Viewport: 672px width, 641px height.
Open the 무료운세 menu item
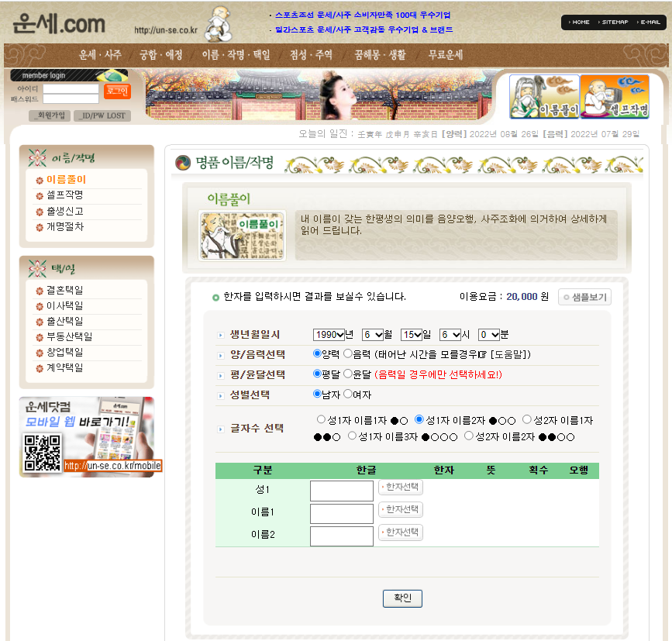[446, 55]
